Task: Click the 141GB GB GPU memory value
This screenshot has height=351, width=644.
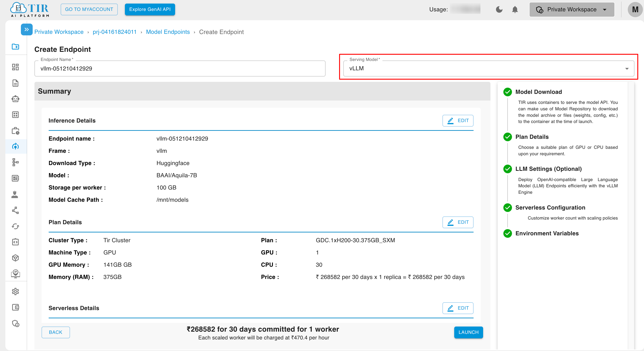Action: (x=117, y=265)
